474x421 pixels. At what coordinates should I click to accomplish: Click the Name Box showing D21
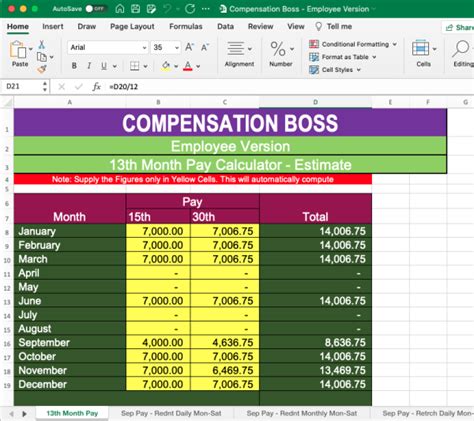[21, 86]
